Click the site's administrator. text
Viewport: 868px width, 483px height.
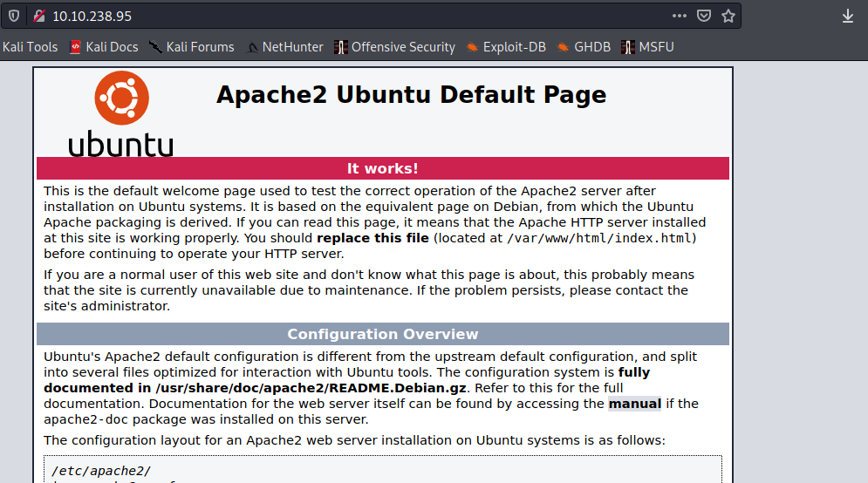point(106,307)
